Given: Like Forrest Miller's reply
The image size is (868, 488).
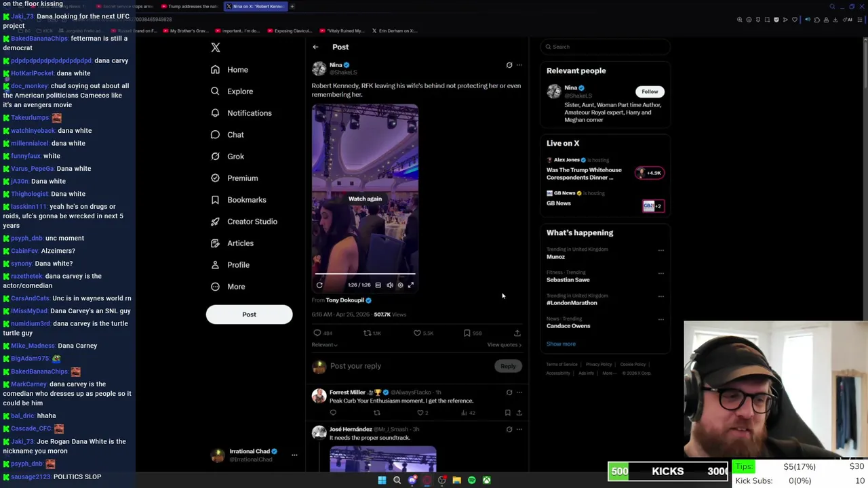Looking at the screenshot, I should click(x=420, y=413).
